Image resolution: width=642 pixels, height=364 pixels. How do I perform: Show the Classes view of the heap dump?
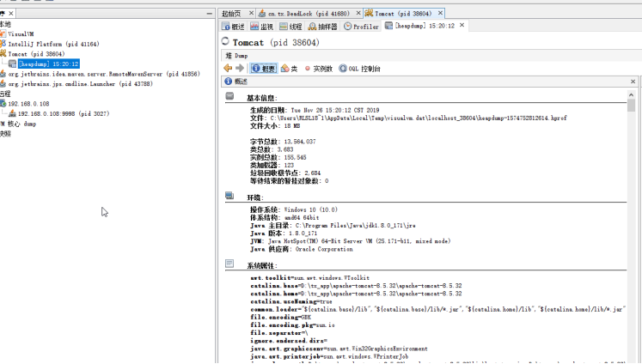tap(289, 69)
